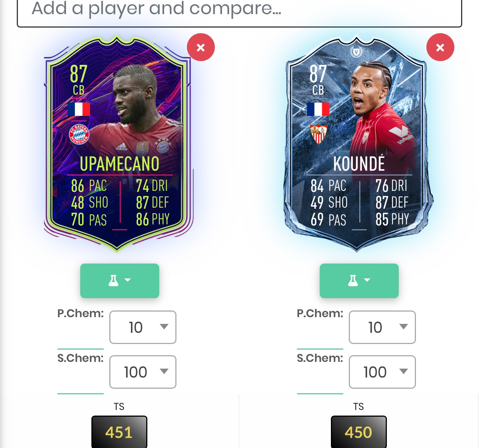Click the Versus emblem atop Koundé card
The image size is (479, 448).
click(357, 52)
